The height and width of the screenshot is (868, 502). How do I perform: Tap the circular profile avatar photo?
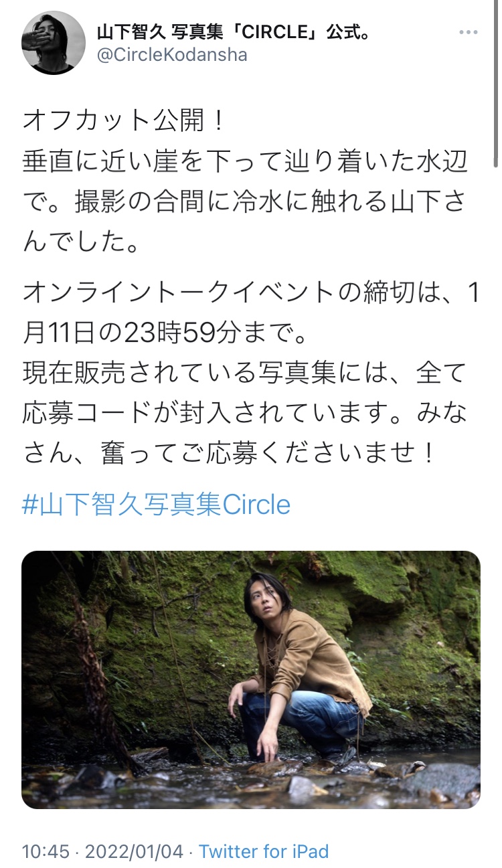click(x=54, y=43)
